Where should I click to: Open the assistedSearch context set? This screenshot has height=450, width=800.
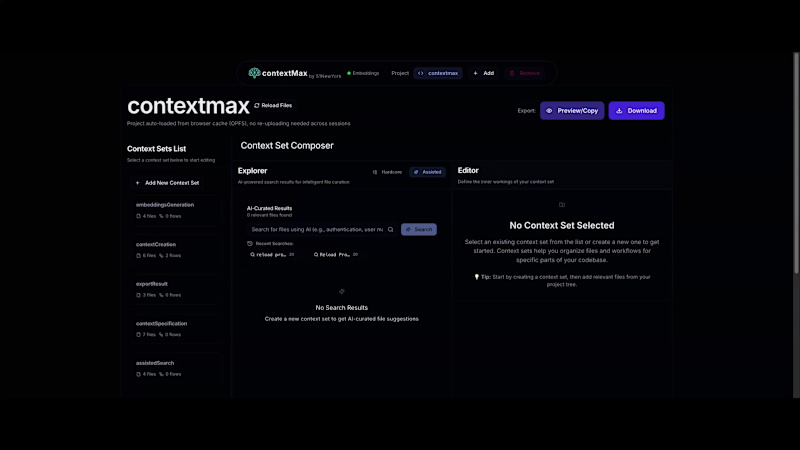[x=175, y=368]
